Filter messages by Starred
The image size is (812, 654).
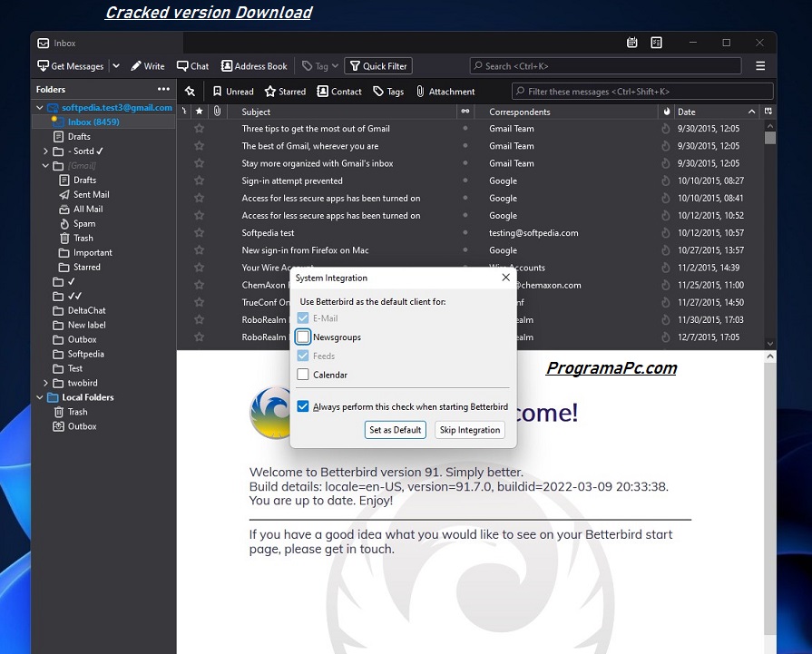[285, 92]
